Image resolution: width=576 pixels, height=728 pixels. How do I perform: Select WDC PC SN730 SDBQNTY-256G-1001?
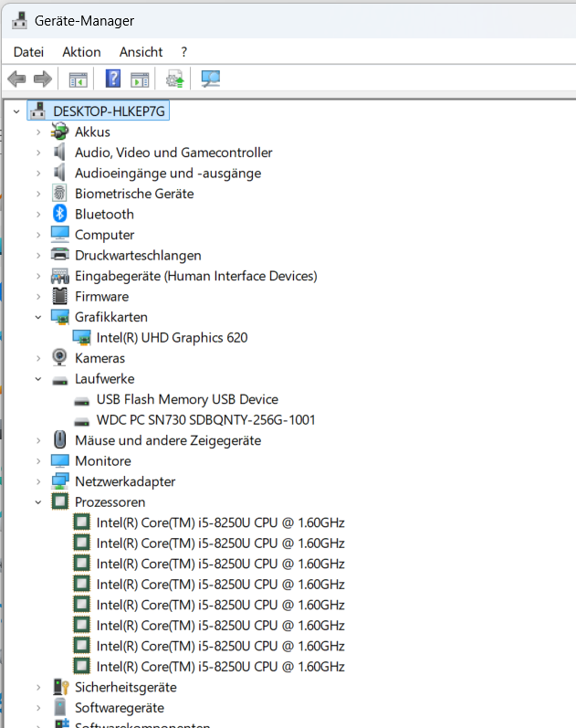coord(206,419)
